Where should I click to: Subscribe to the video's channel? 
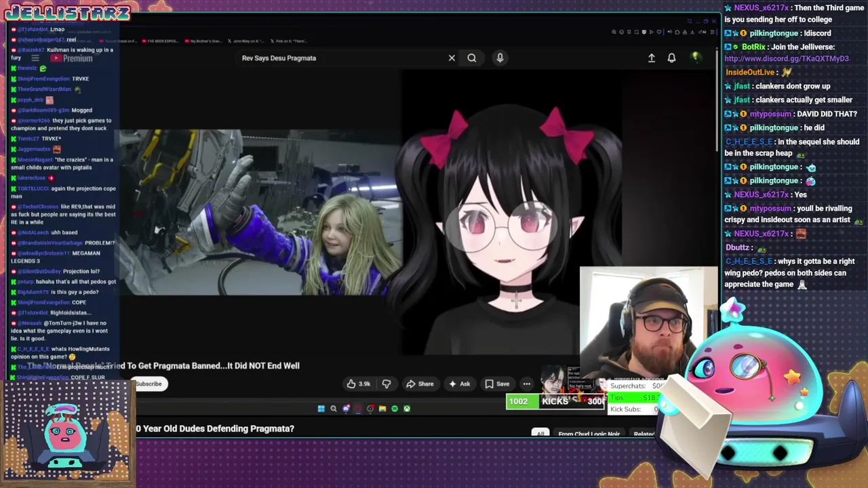[149, 384]
